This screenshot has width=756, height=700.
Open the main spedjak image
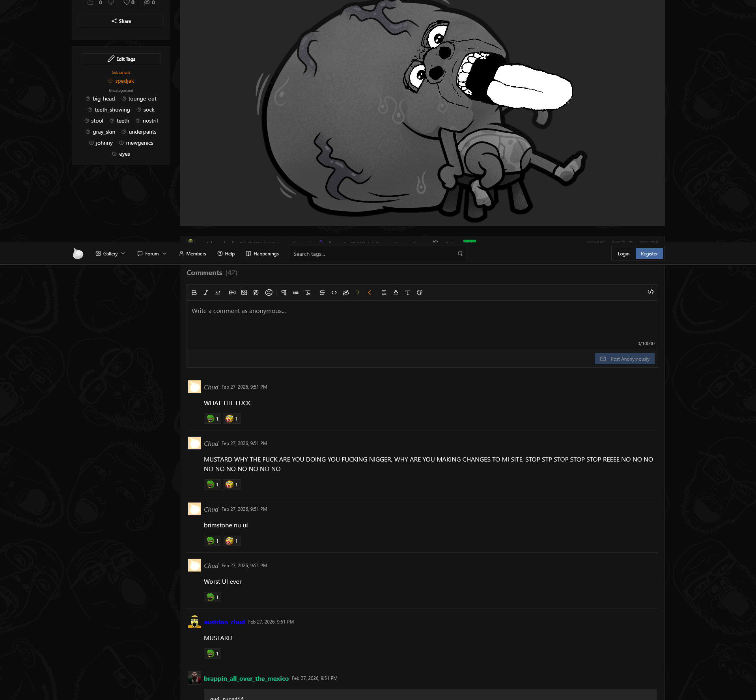[422, 113]
